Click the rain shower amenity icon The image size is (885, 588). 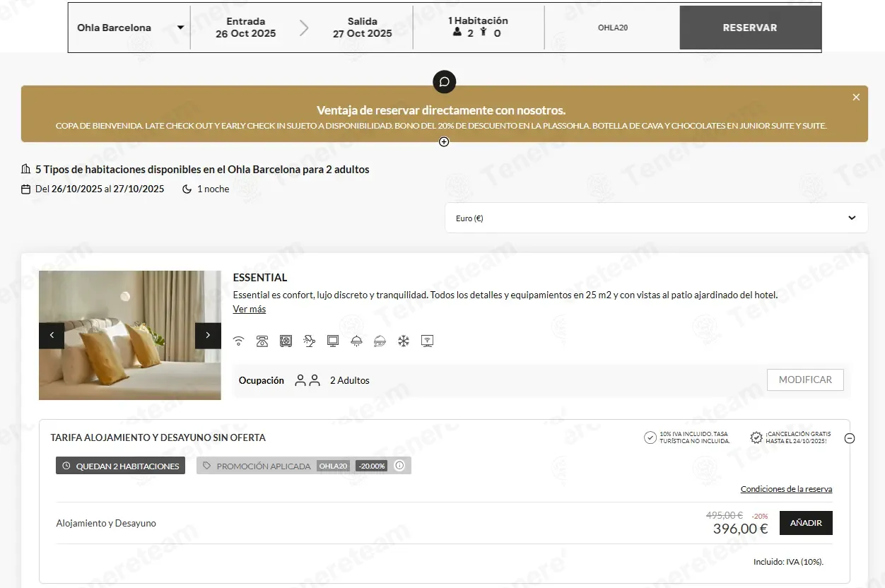(x=356, y=341)
